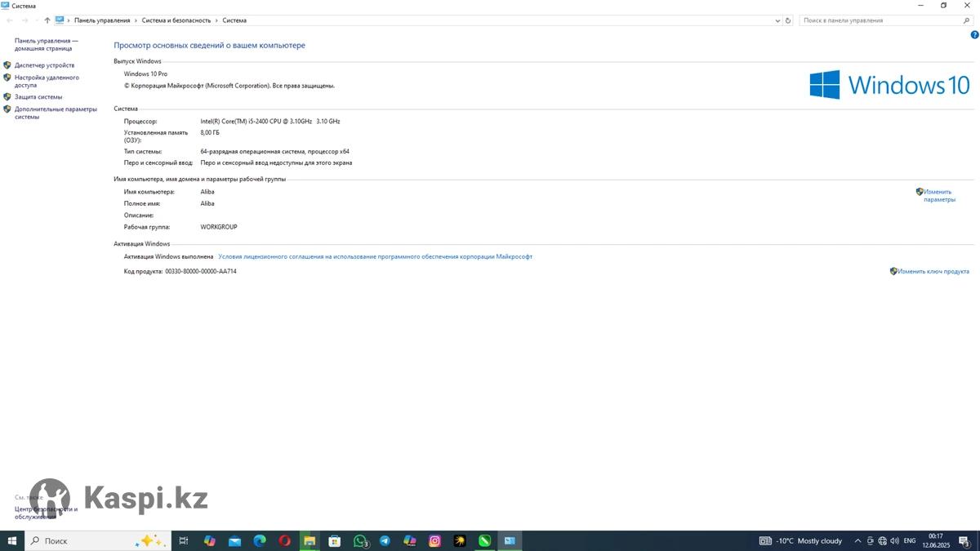The width and height of the screenshot is (980, 551).
Task: Focus the Поиск в панели управления field
Action: click(887, 20)
